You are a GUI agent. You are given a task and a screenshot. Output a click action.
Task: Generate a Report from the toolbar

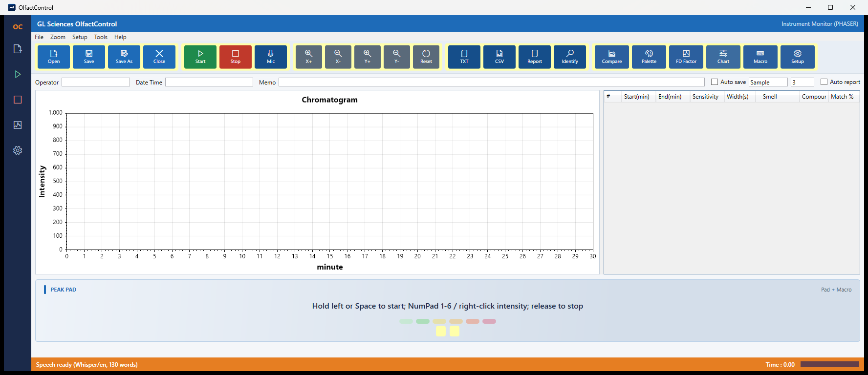[535, 57]
